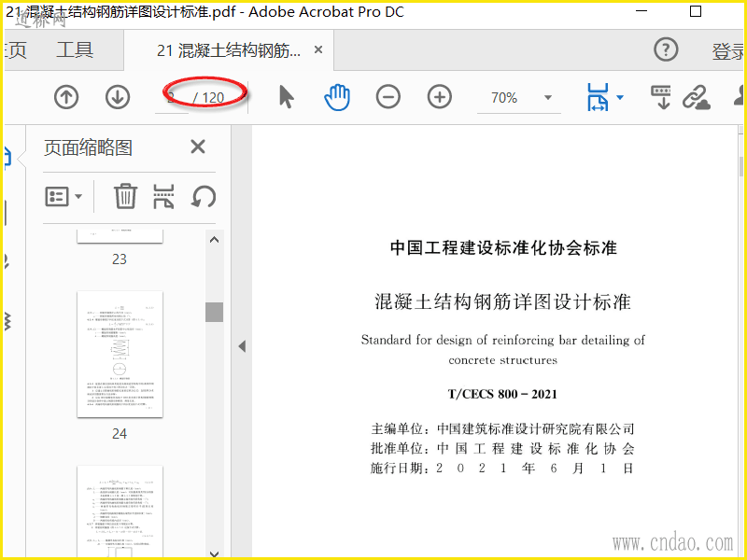The width and height of the screenshot is (747, 560).
Task: Zoom in with the plus button
Action: click(439, 97)
